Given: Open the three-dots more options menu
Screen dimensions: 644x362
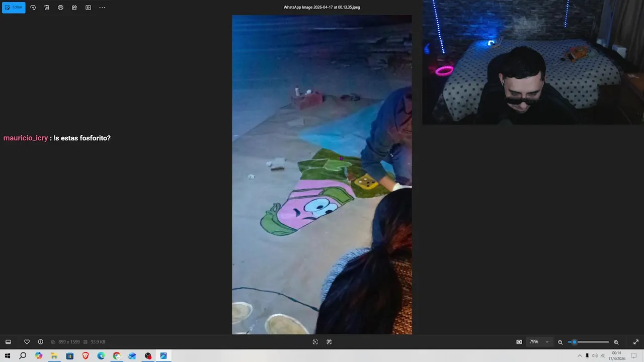Looking at the screenshot, I should click(102, 8).
